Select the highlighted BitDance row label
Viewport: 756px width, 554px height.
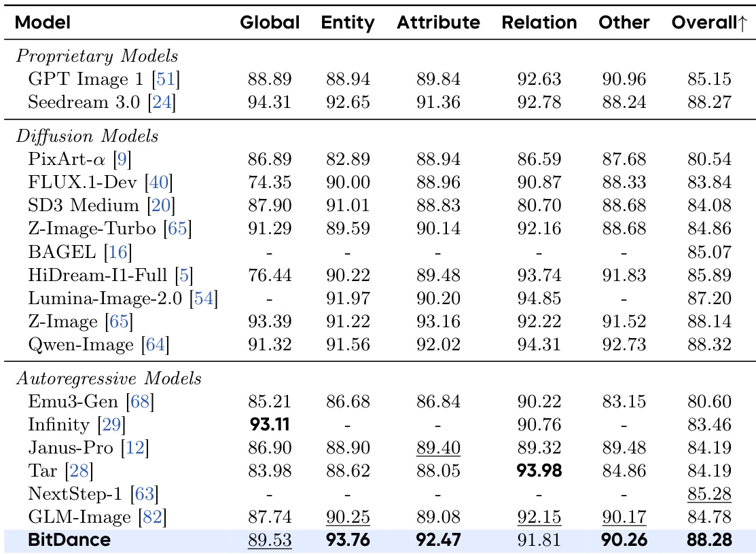(69, 541)
